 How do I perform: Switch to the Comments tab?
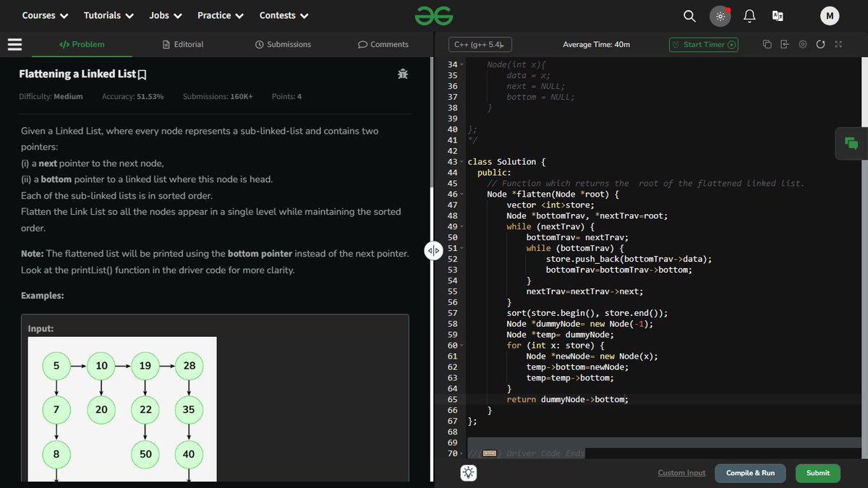tap(383, 44)
